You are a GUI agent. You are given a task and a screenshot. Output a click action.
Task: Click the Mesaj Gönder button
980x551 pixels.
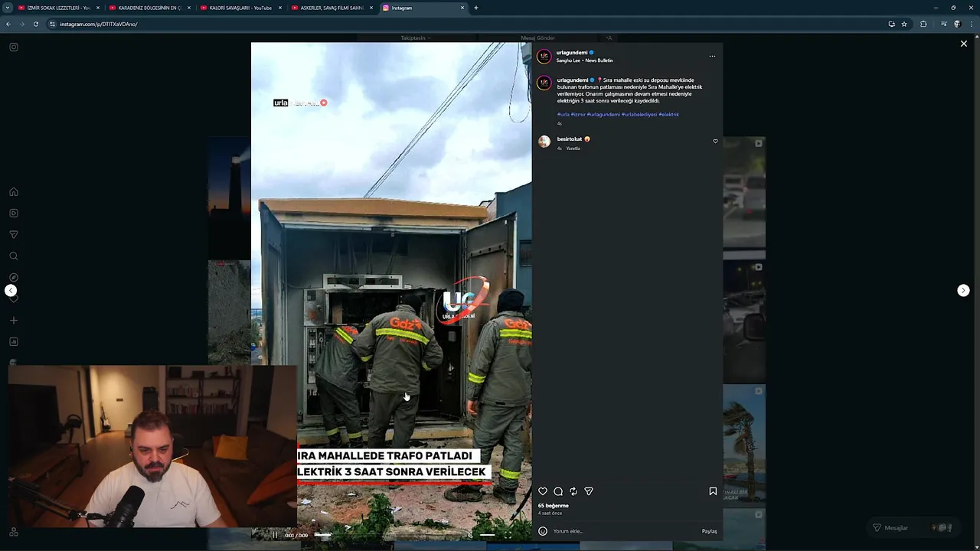click(537, 37)
